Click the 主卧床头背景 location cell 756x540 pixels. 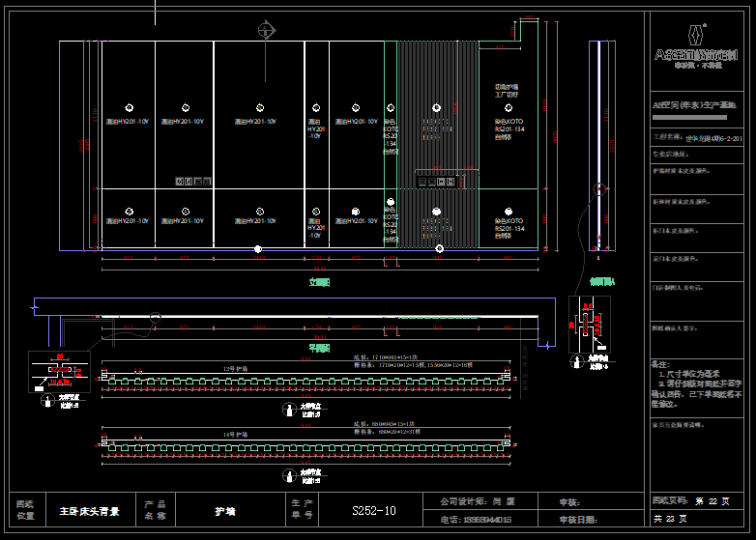pyautogui.click(x=89, y=510)
